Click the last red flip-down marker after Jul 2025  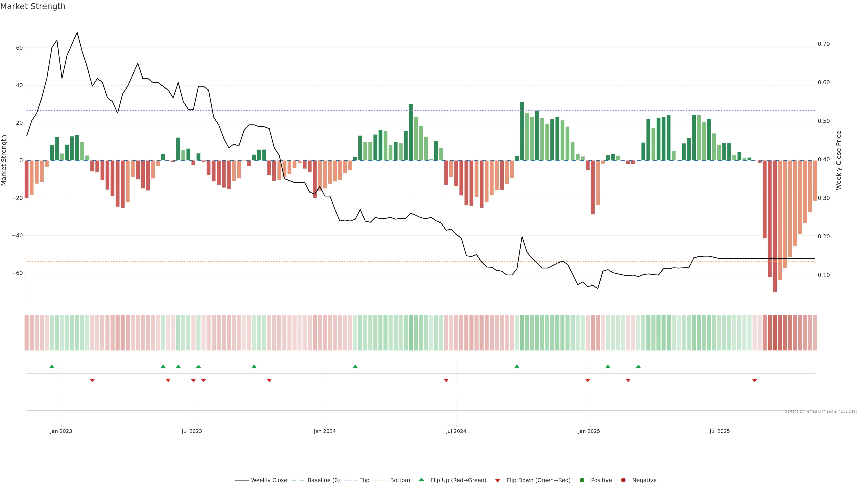point(755,380)
